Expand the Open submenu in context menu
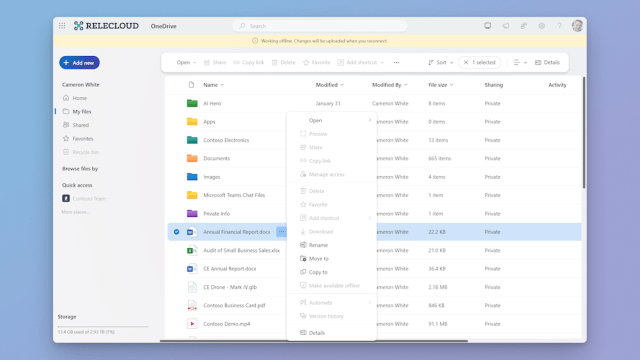 [332, 120]
